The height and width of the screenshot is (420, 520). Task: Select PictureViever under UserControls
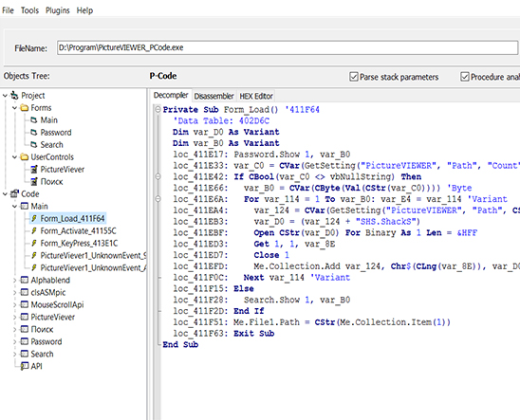tap(63, 170)
